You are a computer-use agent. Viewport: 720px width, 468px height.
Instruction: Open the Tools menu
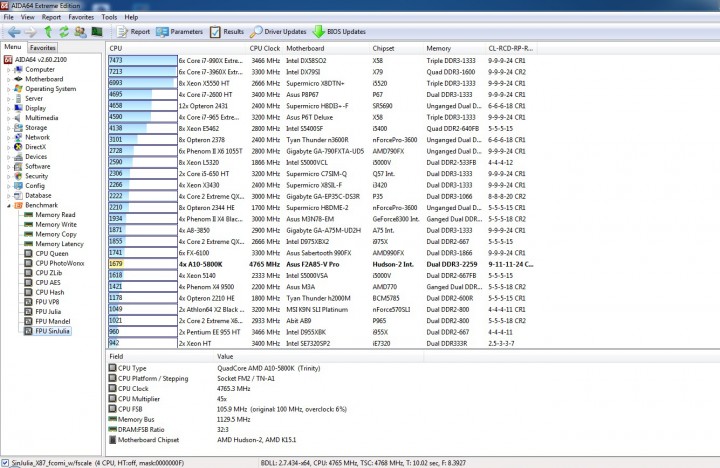click(x=109, y=17)
